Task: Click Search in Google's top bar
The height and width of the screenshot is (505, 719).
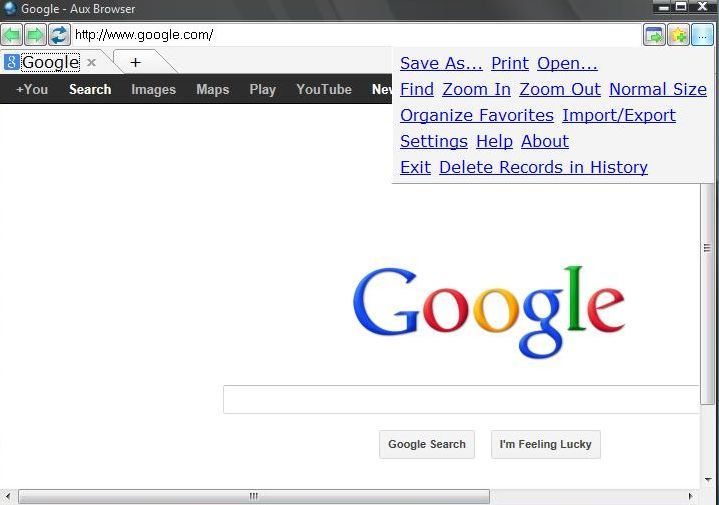Action: [x=90, y=89]
